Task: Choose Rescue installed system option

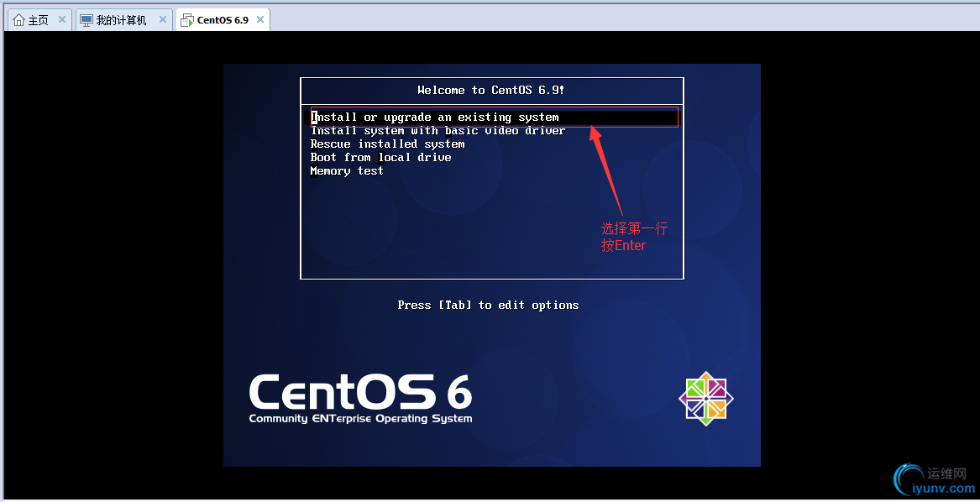Action: pyautogui.click(x=387, y=144)
